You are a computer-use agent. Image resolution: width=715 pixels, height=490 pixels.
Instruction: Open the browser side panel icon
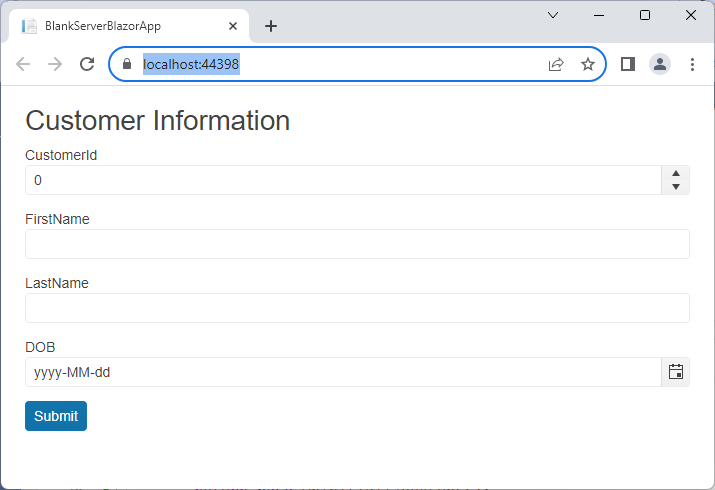[x=628, y=64]
